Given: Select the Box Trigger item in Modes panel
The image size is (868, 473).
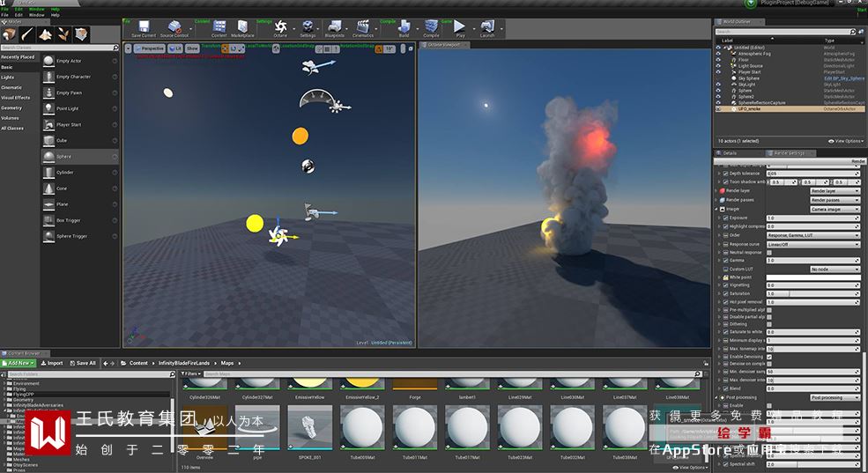Looking at the screenshot, I should click(x=80, y=220).
